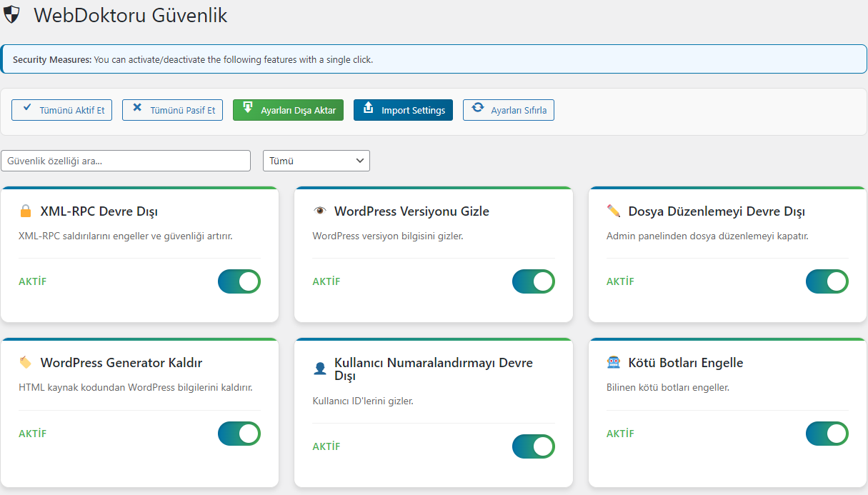Click the padlock icon on XML-RPC card
The height and width of the screenshot is (495, 868).
[x=26, y=211]
